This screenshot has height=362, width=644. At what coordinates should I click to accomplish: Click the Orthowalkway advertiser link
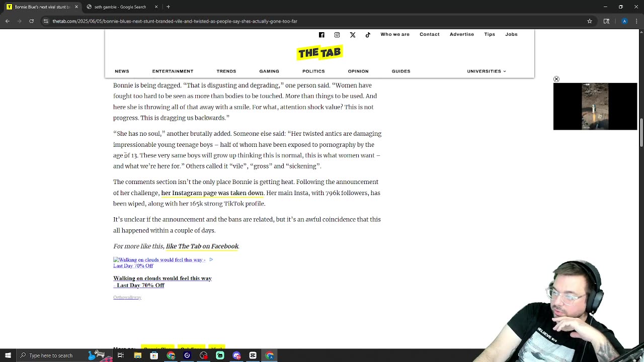pos(127,298)
